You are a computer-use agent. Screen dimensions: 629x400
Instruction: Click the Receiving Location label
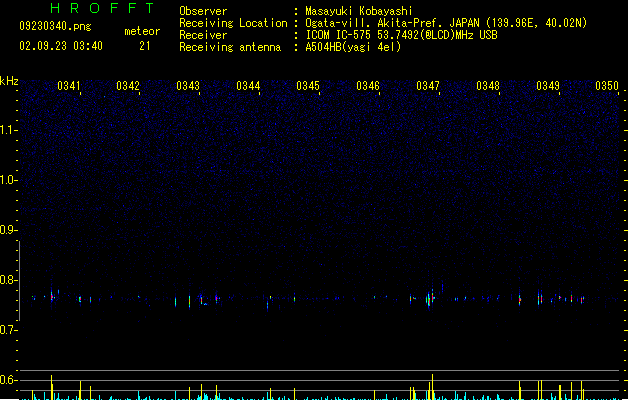(x=233, y=23)
